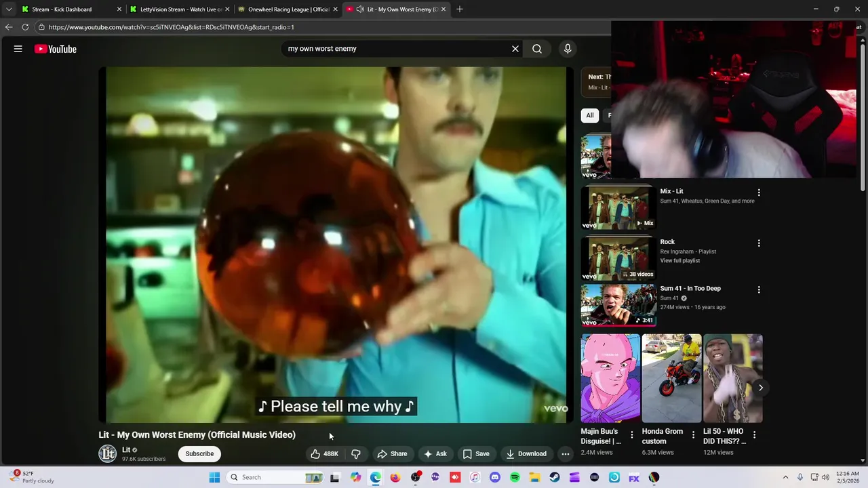Viewport: 868px width, 488px height.
Task: Click the video title text
Action: [197, 434]
